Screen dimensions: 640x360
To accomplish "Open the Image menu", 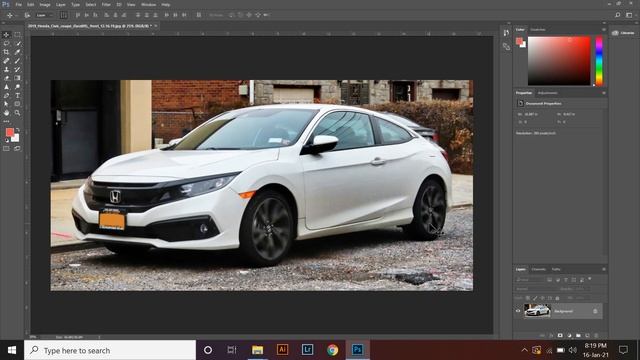I will [44, 4].
